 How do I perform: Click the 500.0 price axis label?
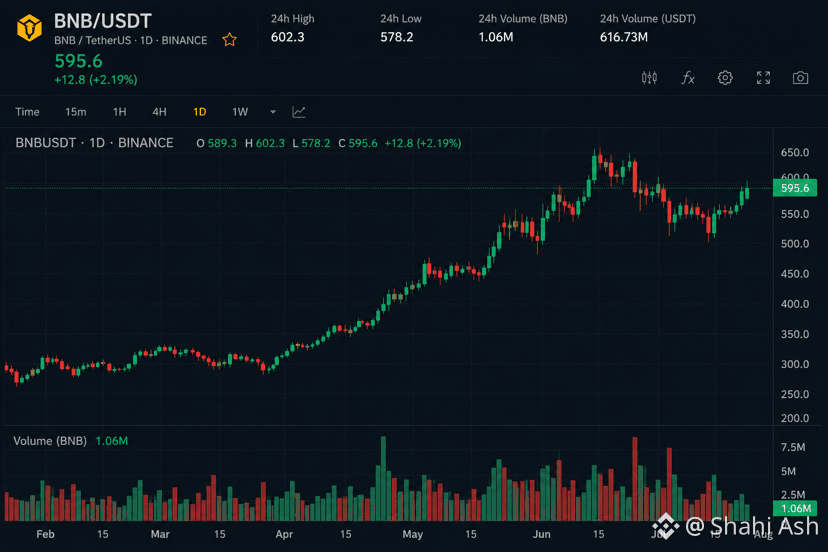click(x=795, y=244)
